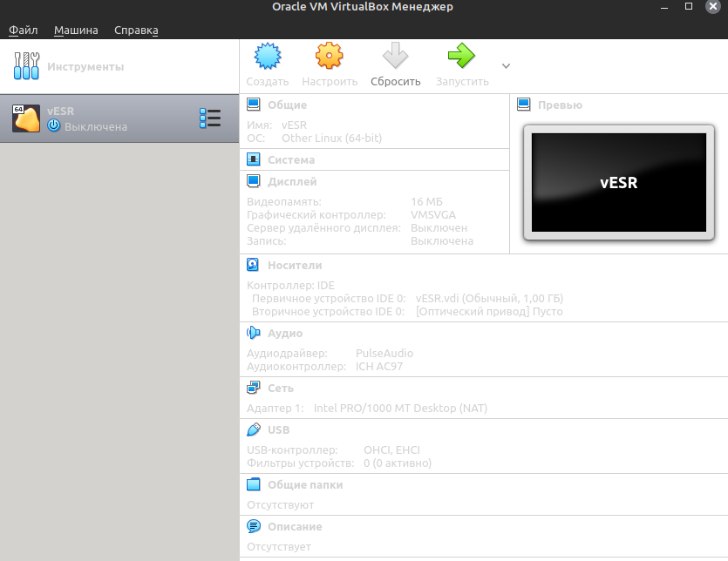This screenshot has height=561, width=728.
Task: Open the vESR machine list menu icon
Action: click(x=210, y=118)
